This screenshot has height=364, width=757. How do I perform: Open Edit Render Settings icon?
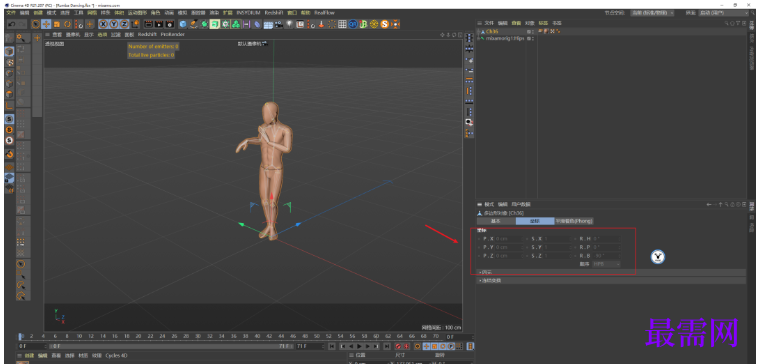170,24
